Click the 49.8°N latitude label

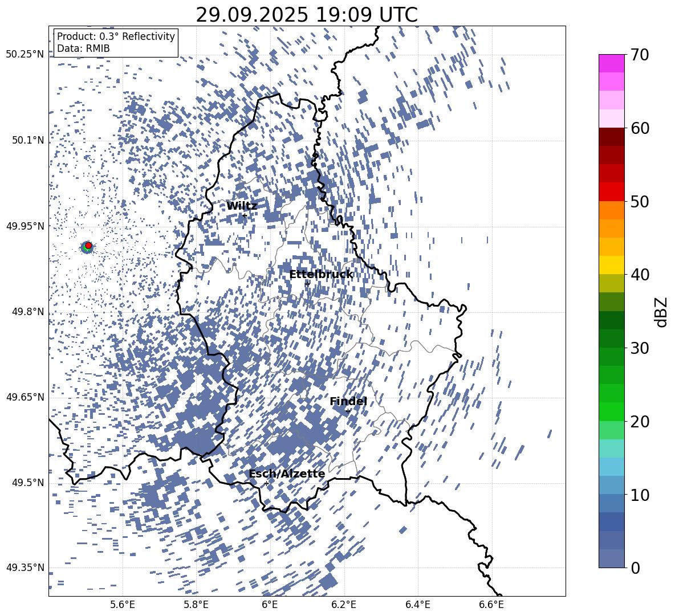(28, 312)
